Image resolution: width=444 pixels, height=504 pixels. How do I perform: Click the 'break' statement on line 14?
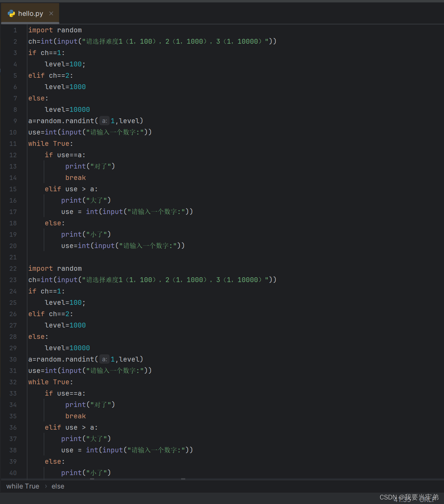(76, 178)
